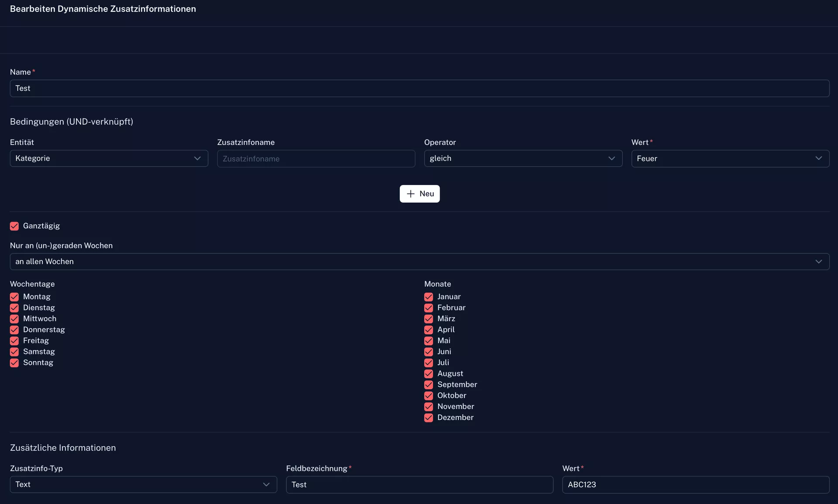Open the Wert Feuer dropdown
Viewport: 838px width, 504px height.
click(x=730, y=158)
